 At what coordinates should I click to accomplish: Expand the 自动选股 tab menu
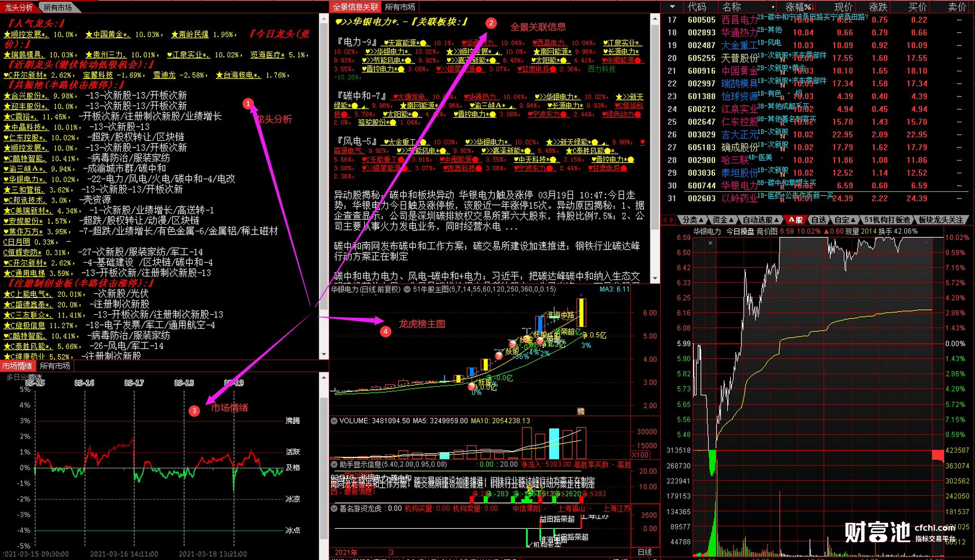761,220
